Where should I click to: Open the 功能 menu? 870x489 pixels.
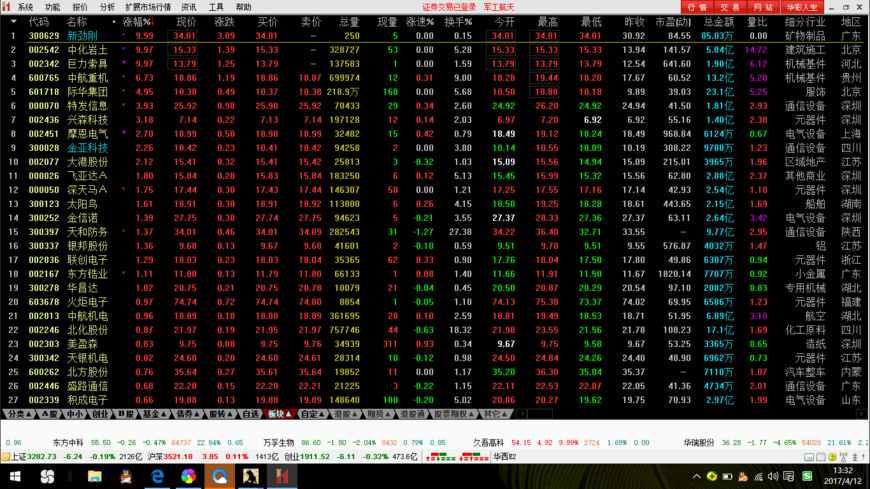(52, 7)
